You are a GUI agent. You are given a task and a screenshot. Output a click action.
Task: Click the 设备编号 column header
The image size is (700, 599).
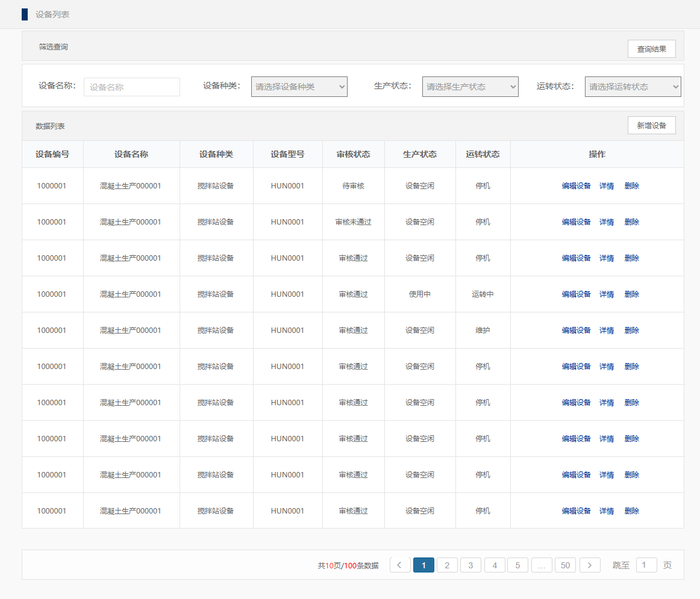(x=52, y=154)
